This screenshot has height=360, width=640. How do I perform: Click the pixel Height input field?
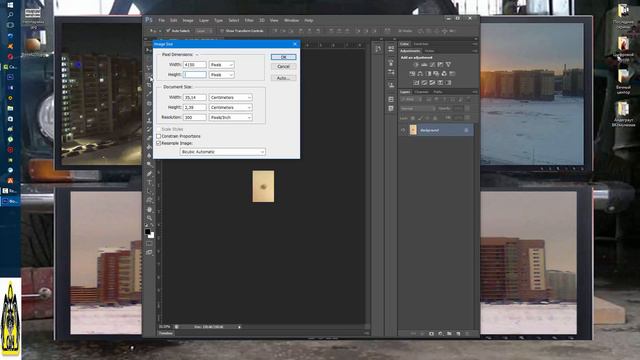tap(195, 75)
